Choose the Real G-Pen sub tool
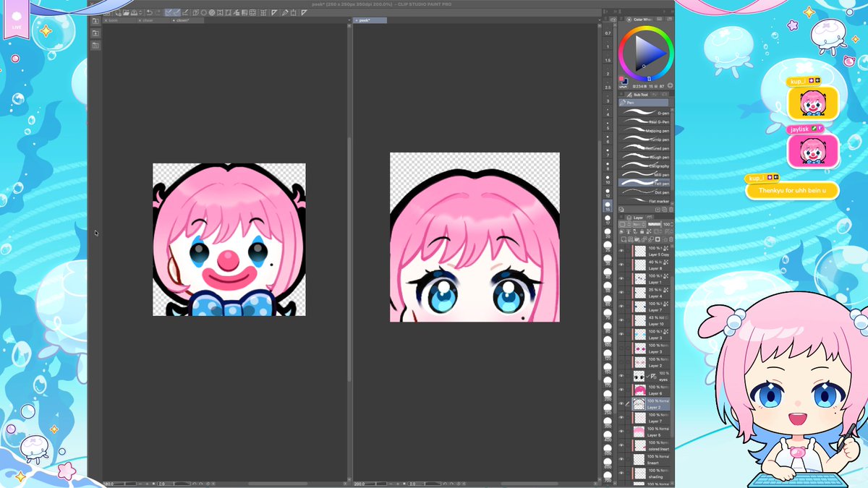 (644, 121)
